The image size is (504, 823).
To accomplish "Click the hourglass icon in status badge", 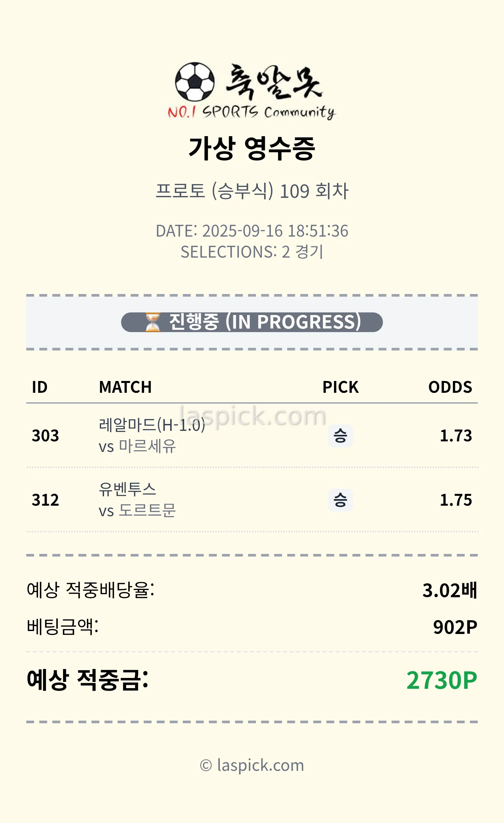I will point(153,322).
